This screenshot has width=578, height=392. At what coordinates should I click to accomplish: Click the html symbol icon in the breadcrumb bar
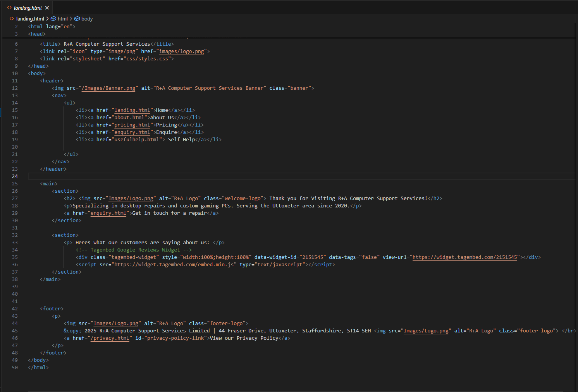[53, 19]
